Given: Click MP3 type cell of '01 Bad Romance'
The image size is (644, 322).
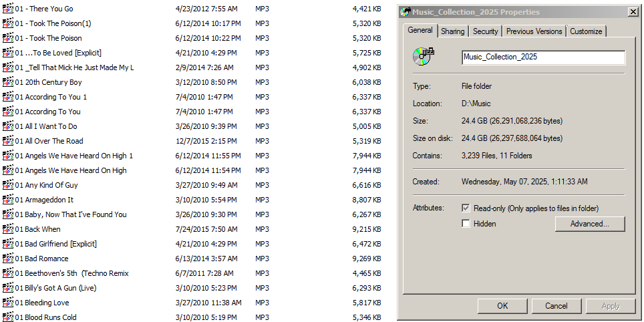Looking at the screenshot, I should coord(262,259).
